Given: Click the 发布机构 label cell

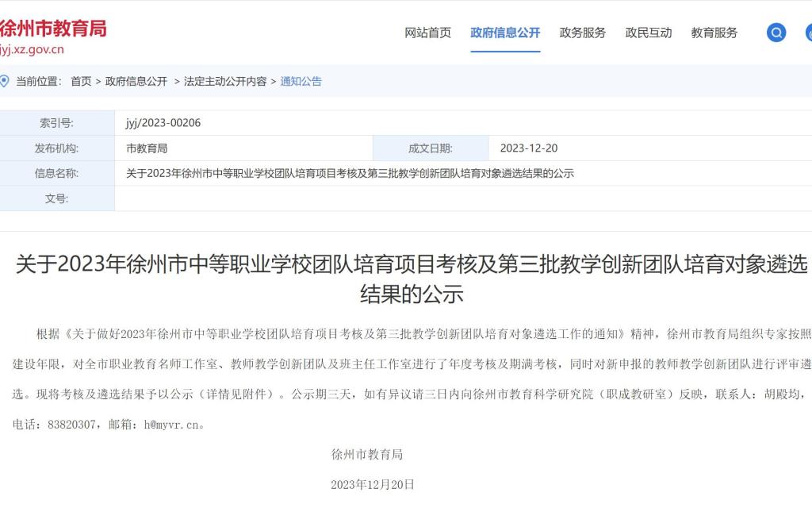Looking at the screenshot, I should pos(57,148).
